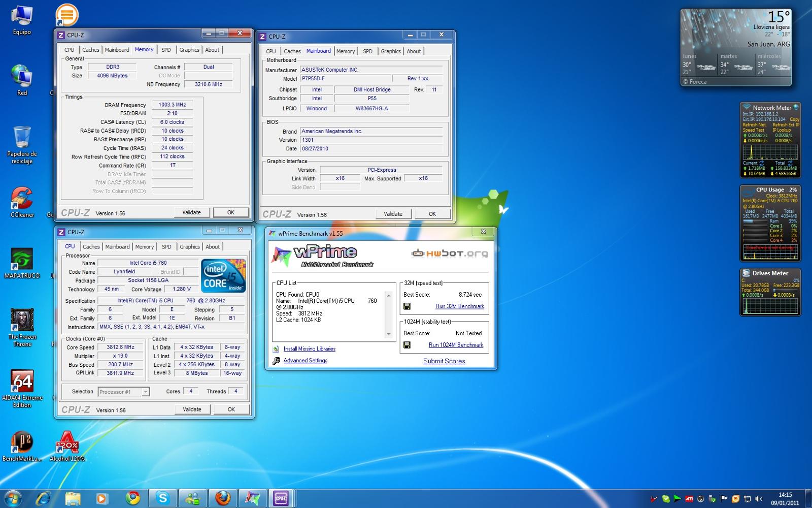The height and width of the screenshot is (508, 812).
Task: Switch to the CPU tab in the Mainboard CPU-Z window
Action: coord(271,51)
